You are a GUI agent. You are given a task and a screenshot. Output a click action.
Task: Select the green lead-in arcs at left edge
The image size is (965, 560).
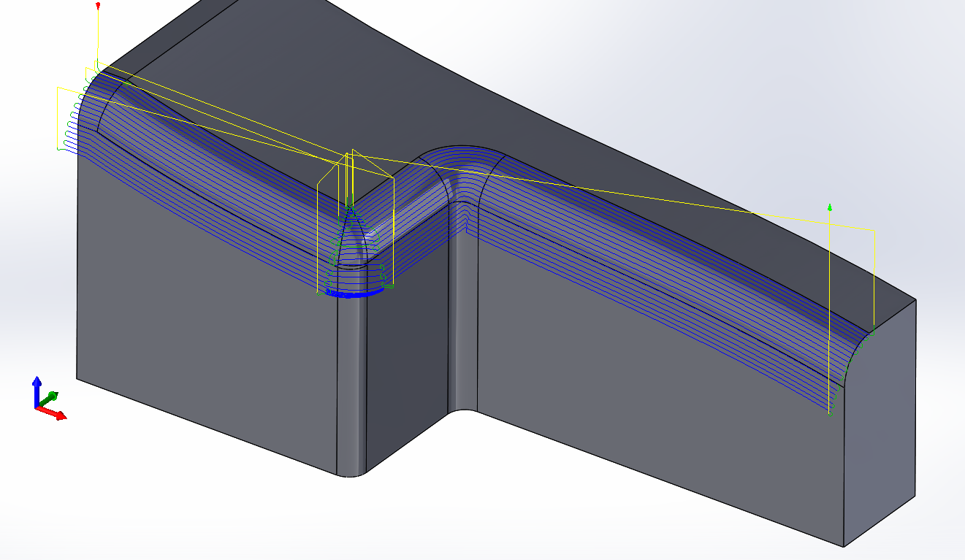coord(72,124)
